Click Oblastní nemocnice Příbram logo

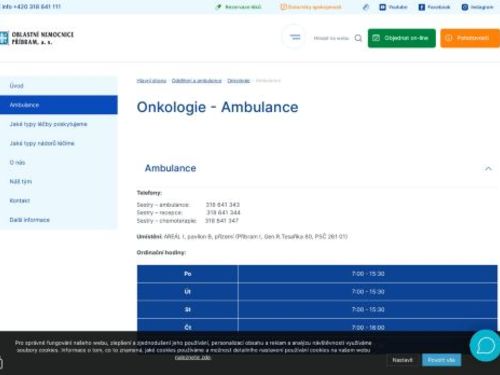click(37, 38)
